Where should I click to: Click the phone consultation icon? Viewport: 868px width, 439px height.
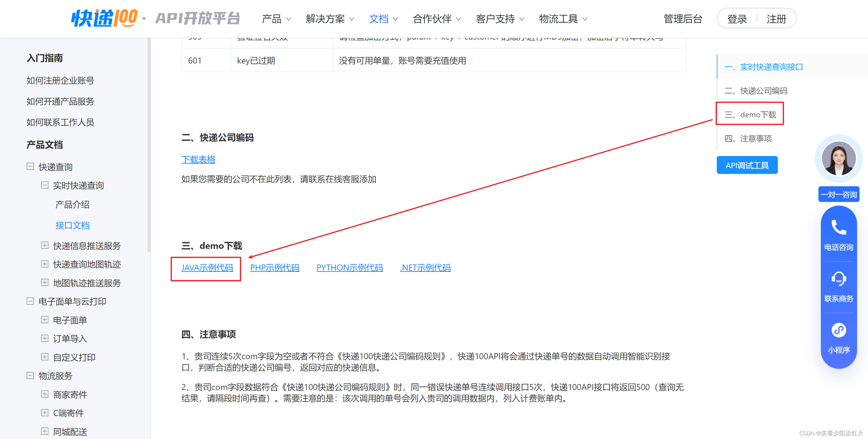838,228
